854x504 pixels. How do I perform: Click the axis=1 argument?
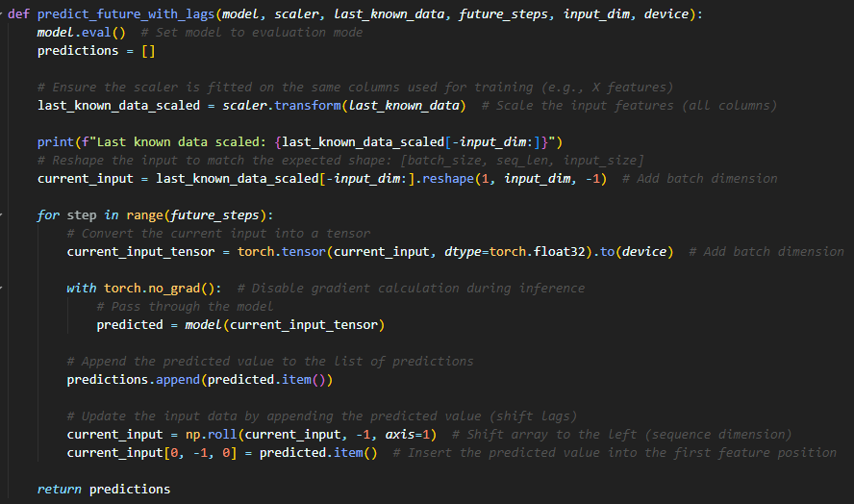point(408,434)
